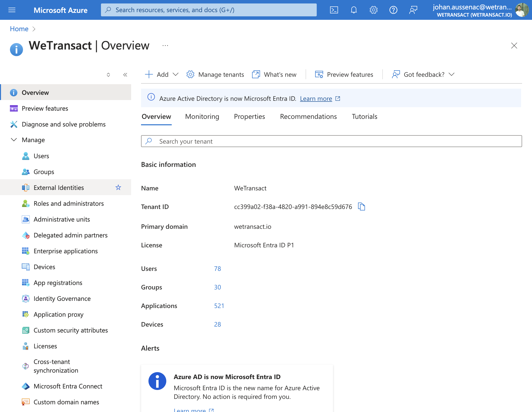Open the notifications bell
Viewport: 532px width, 412px height.
(354, 10)
